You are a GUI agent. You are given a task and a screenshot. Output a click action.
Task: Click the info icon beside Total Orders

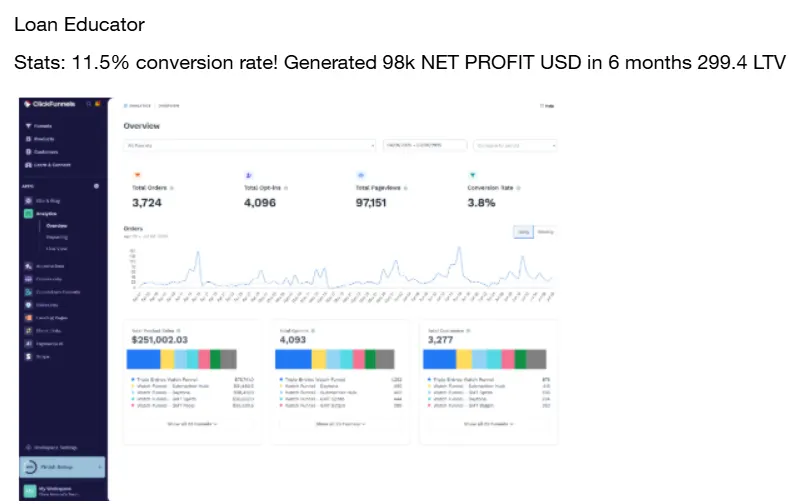(x=172, y=188)
